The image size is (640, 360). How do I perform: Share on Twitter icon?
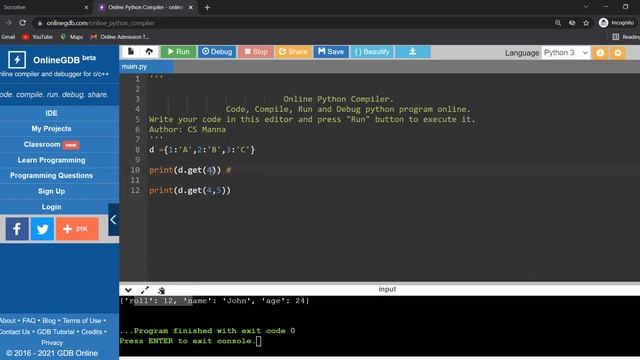click(x=42, y=229)
